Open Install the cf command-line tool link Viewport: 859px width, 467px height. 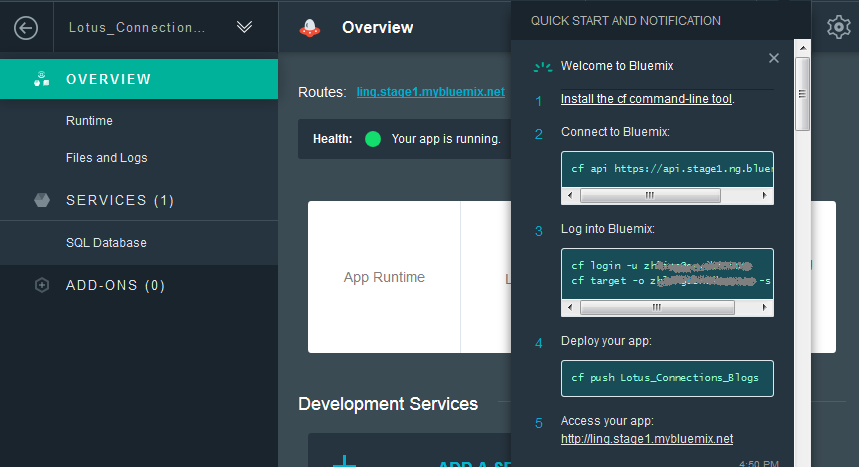click(646, 99)
